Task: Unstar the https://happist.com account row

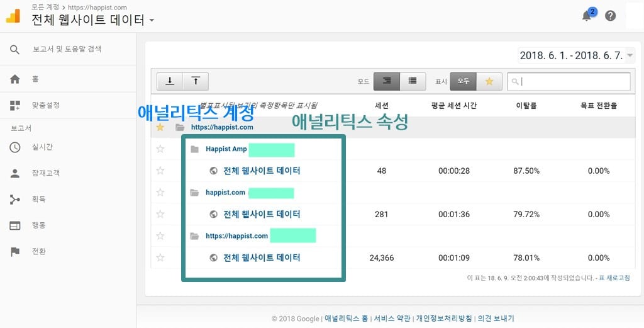Action: pos(160,127)
